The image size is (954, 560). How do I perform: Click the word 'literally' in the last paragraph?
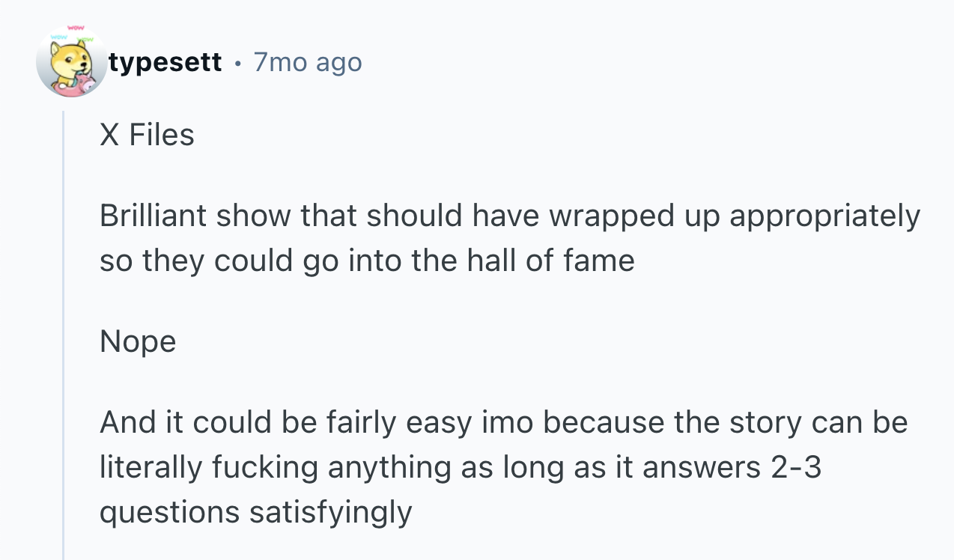[x=151, y=469]
